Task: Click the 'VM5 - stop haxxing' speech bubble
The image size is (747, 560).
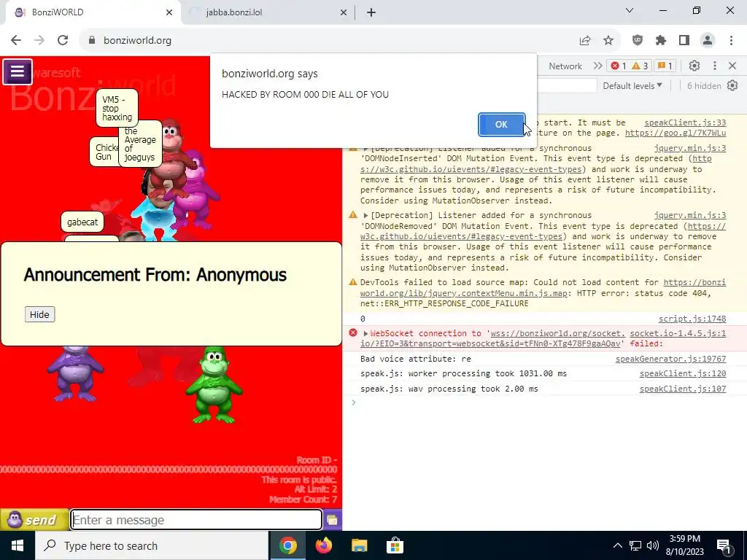Action: [x=117, y=108]
